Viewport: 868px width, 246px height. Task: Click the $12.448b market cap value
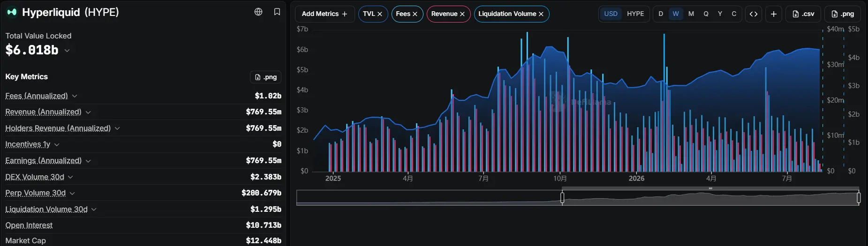pyautogui.click(x=264, y=241)
